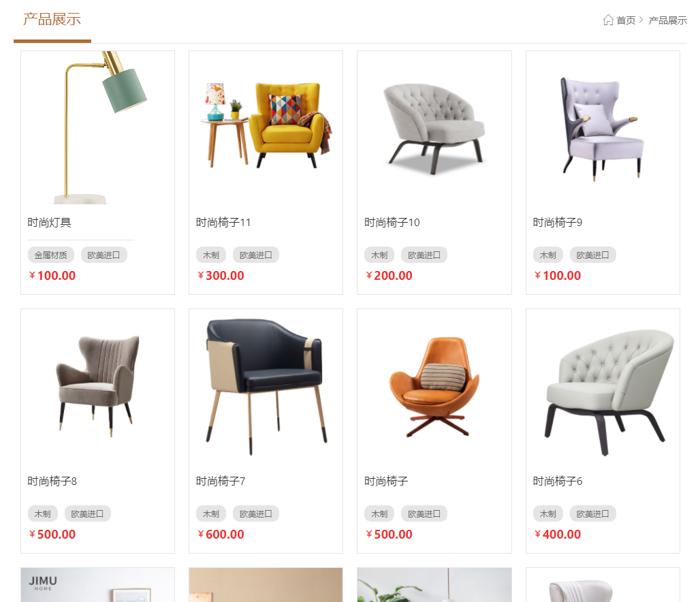This screenshot has height=602, width=700.
Task: Click the 时尚椅子6 product title
Action: tap(558, 481)
